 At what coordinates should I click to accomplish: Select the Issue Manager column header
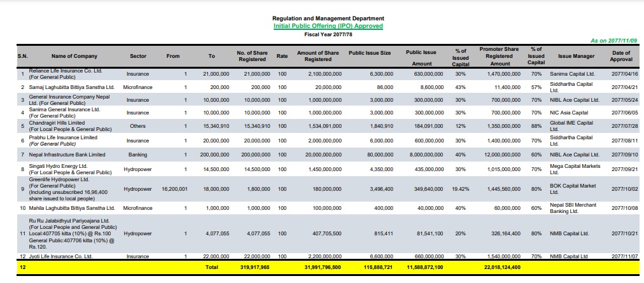pos(577,56)
